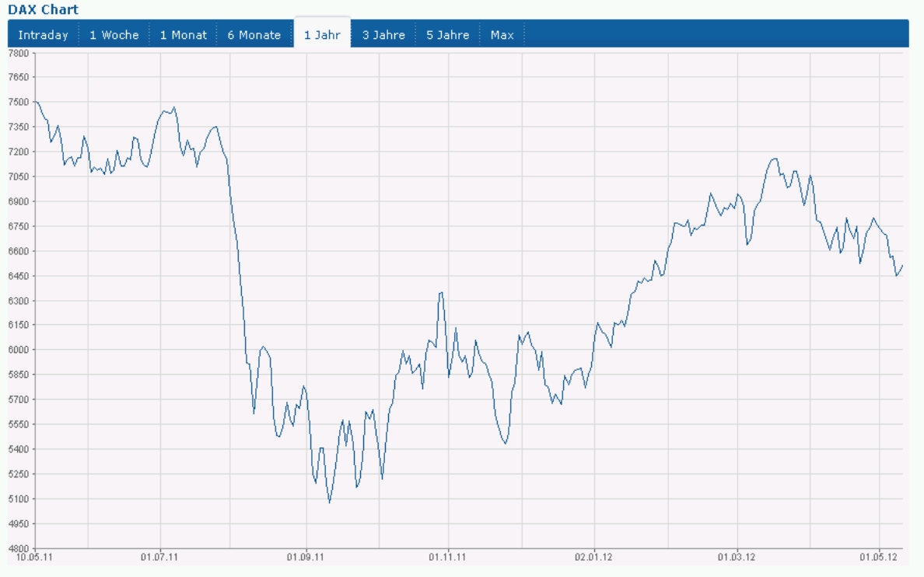This screenshot has height=577, width=924.
Task: Select the 5 Jahre time range
Action: click(447, 35)
